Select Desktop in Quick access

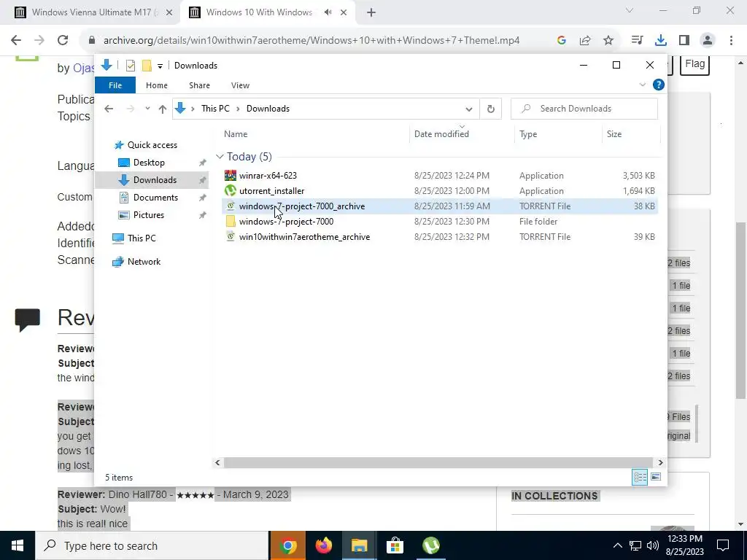coord(149,163)
